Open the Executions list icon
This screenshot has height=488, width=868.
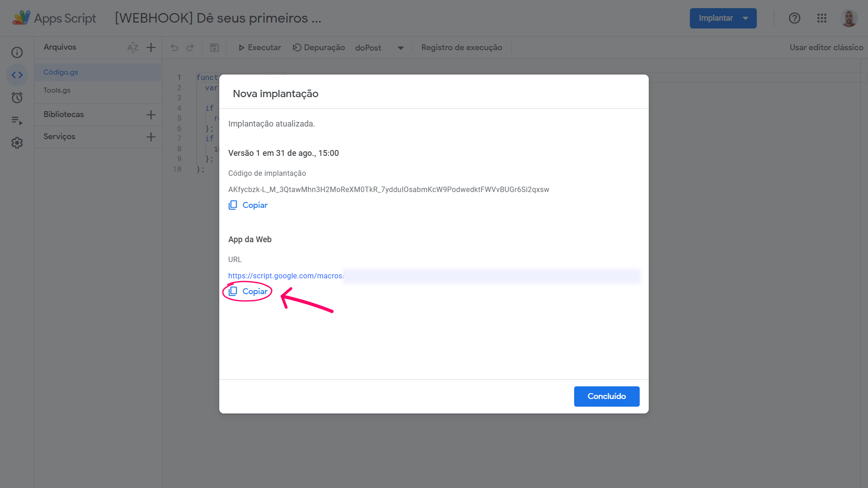17,120
